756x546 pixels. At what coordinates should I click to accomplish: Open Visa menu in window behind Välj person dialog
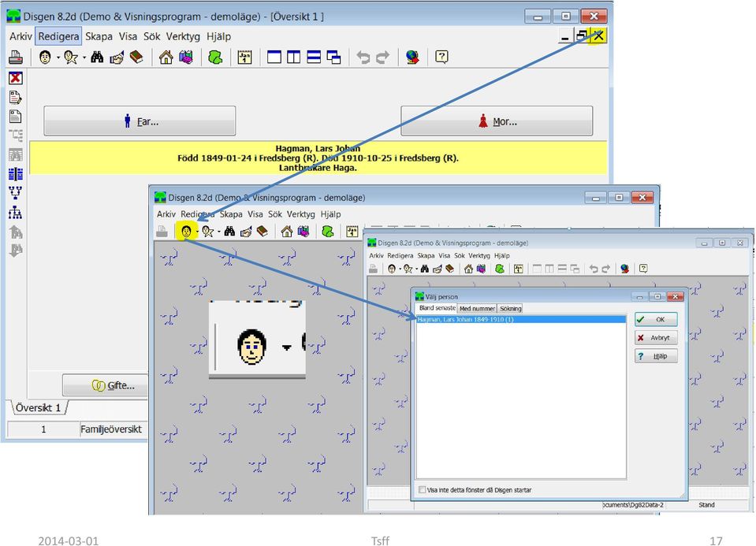click(x=444, y=255)
